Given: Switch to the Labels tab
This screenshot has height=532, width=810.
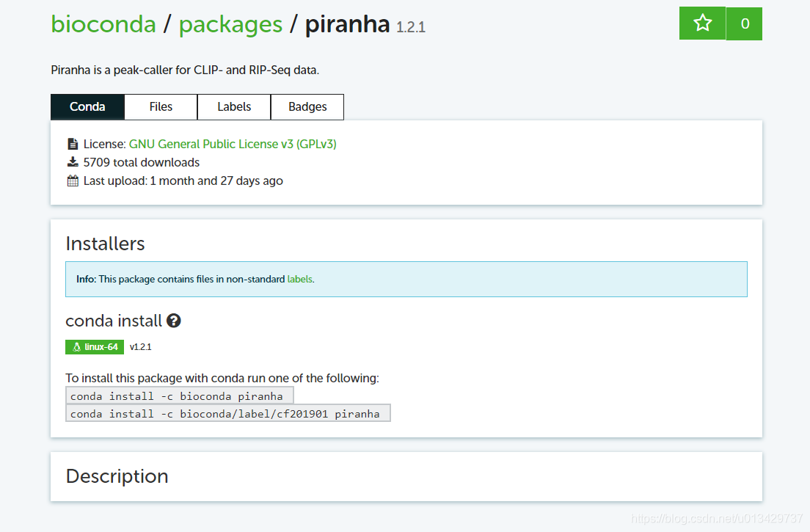Looking at the screenshot, I should pos(234,107).
